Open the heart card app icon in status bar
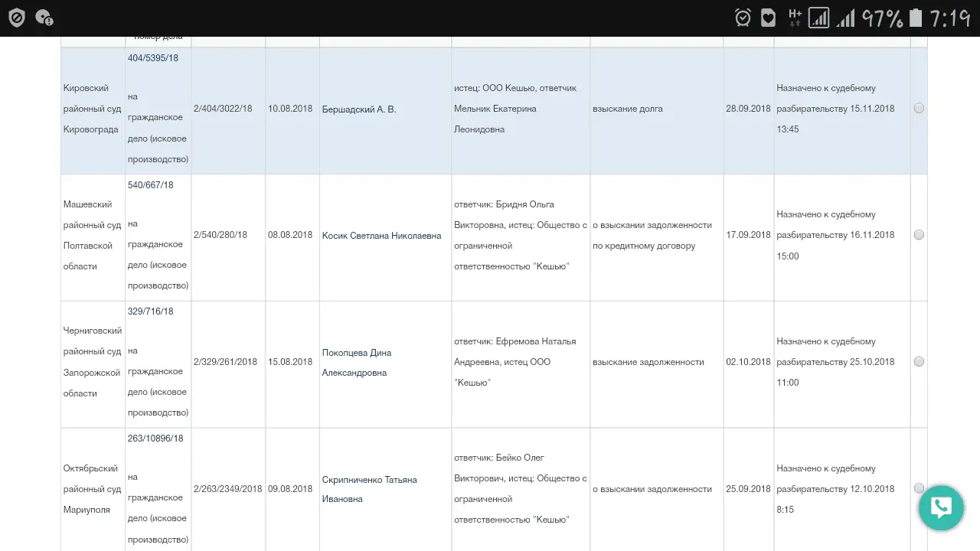Viewport: 980px width, 551px height. [x=767, y=15]
